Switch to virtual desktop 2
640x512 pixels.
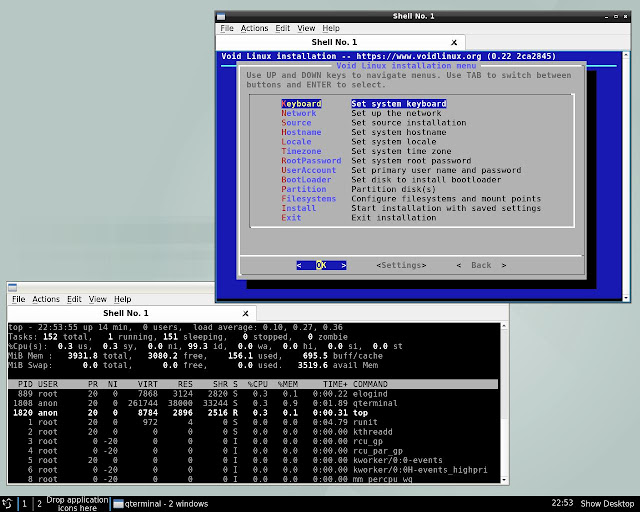[39, 503]
